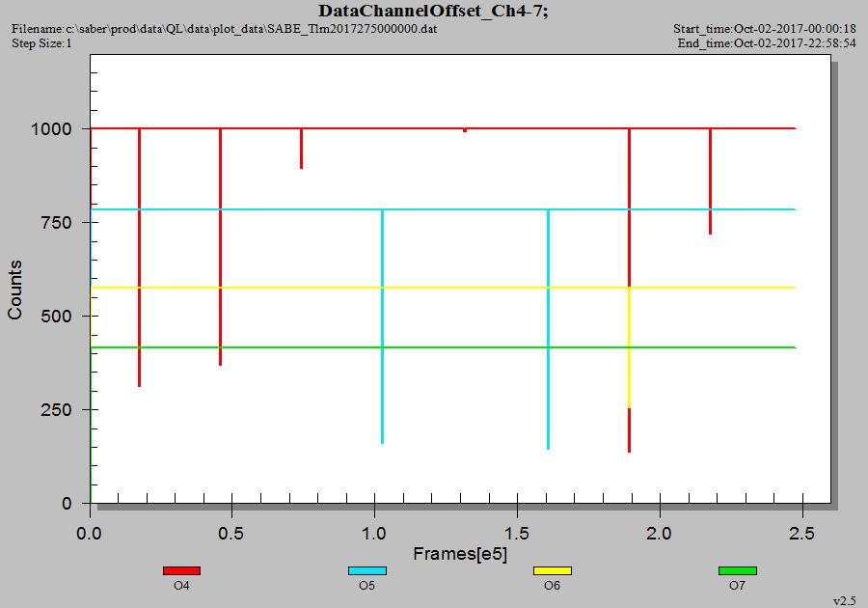Select the O5 legend label
868x608 pixels.
pyautogui.click(x=367, y=586)
